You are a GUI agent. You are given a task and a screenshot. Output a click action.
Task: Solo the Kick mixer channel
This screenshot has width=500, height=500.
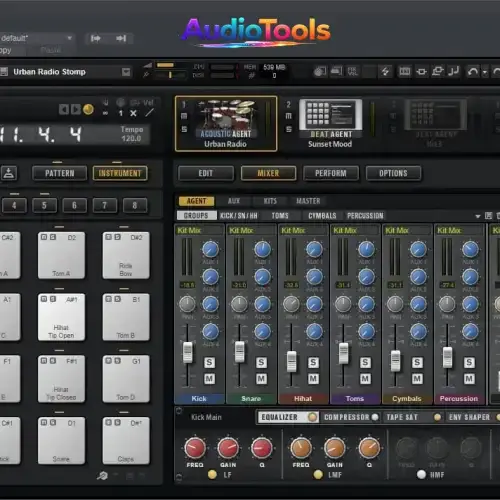(x=209, y=362)
